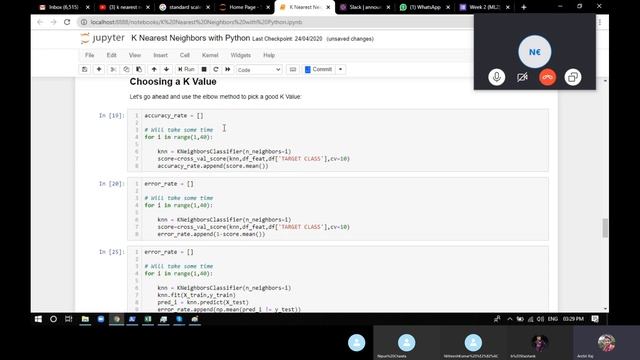
Task: Move selected cell up arrow
Action: coord(154,69)
